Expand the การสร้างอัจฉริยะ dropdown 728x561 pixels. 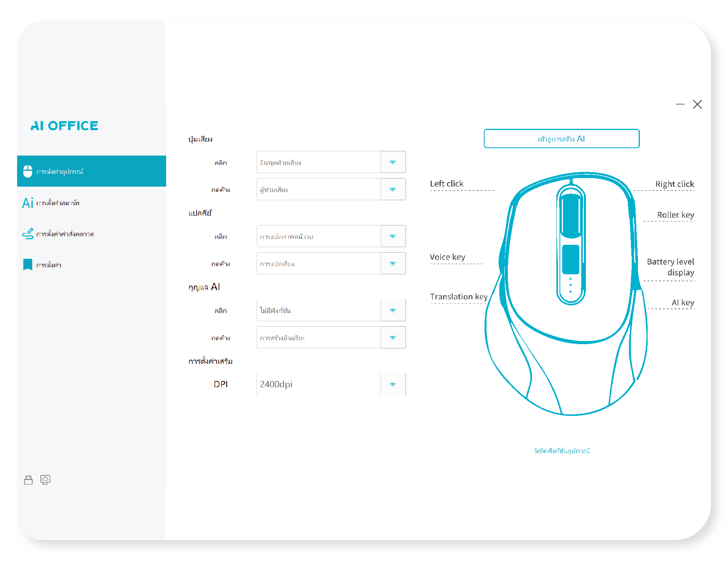click(x=393, y=338)
